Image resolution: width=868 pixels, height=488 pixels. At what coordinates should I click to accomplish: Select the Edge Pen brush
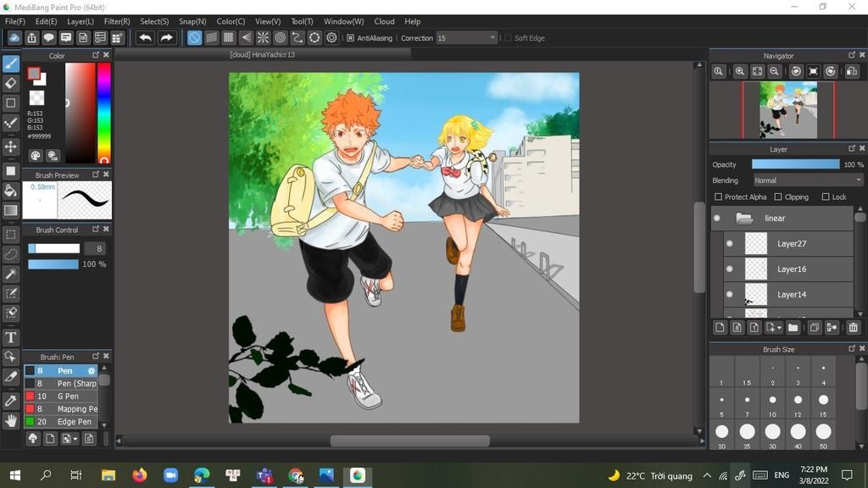coord(61,422)
